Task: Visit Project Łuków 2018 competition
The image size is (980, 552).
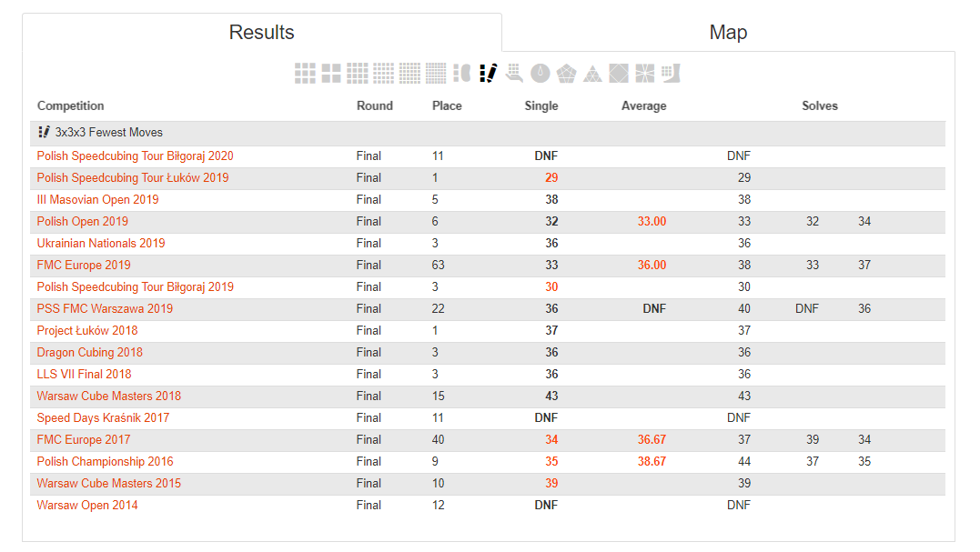Action: tap(86, 331)
